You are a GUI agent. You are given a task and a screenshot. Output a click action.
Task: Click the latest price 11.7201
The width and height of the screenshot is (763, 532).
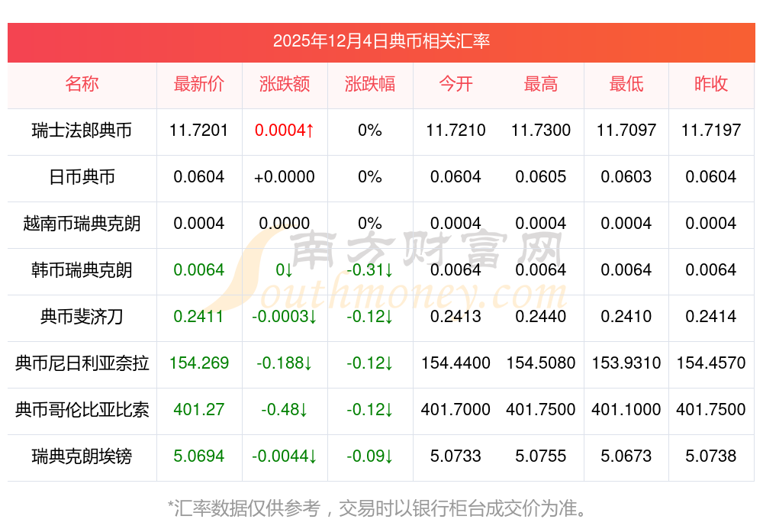(198, 131)
